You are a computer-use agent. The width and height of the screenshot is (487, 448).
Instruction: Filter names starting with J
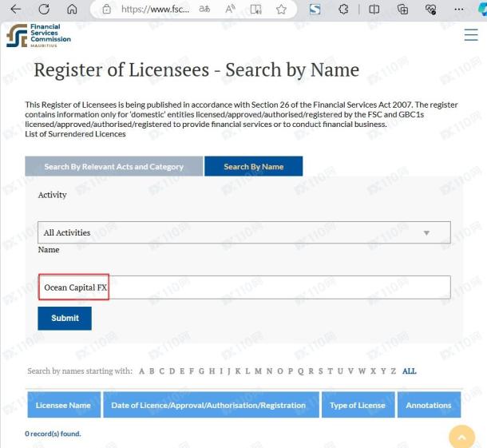pos(229,371)
